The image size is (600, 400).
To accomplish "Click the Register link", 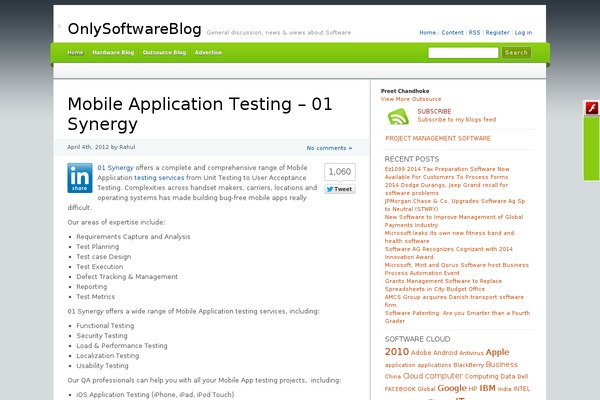I will click(497, 33).
